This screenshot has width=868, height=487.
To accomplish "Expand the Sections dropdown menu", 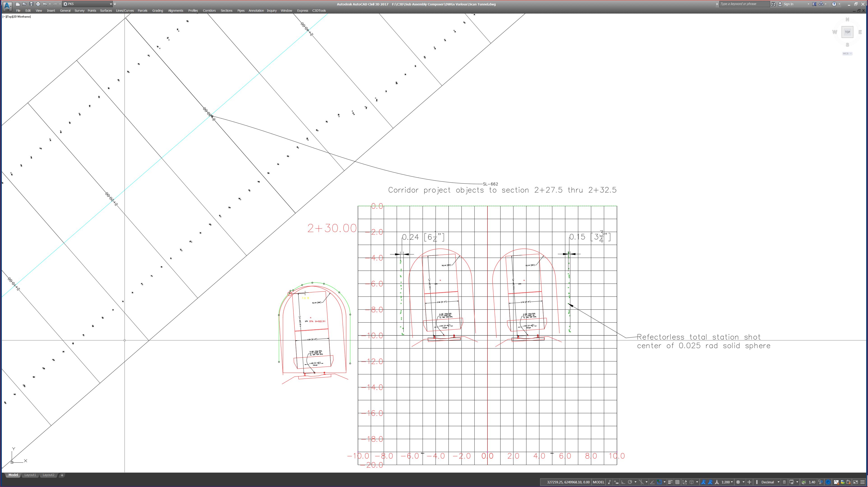I will coord(226,11).
